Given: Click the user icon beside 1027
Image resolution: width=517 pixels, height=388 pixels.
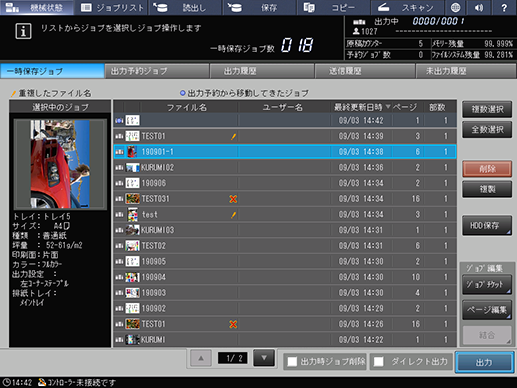Looking at the screenshot, I should click(x=356, y=31).
